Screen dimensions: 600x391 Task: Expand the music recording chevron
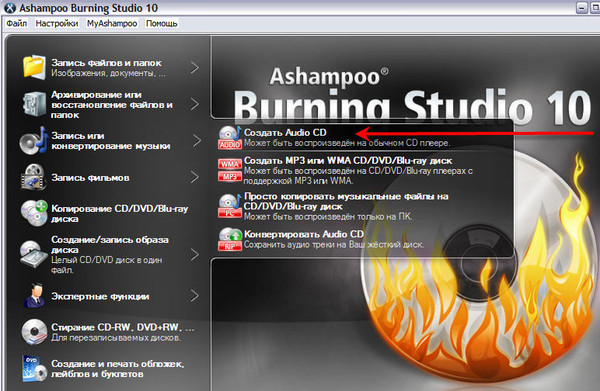(x=197, y=140)
